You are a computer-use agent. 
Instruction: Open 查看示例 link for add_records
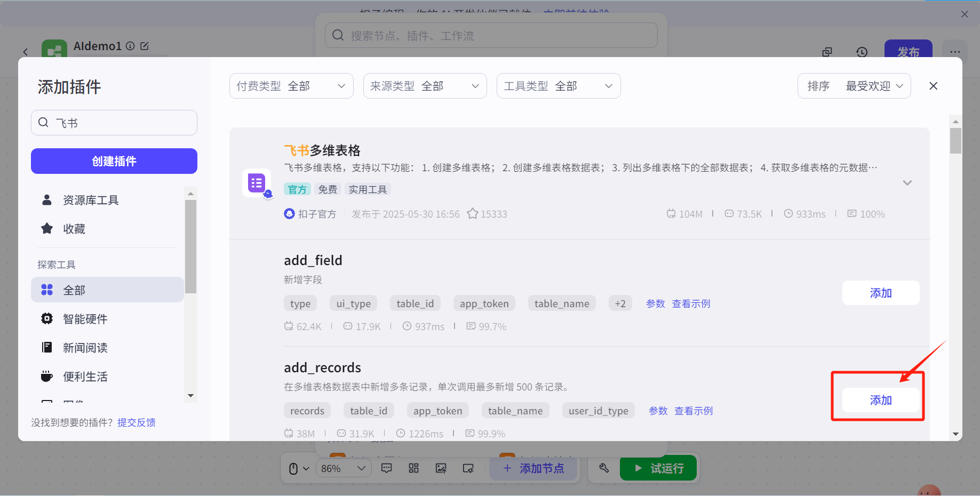pos(694,411)
